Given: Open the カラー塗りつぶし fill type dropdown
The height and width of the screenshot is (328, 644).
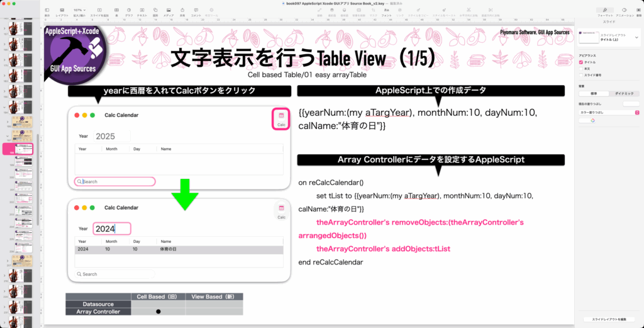Looking at the screenshot, I should (609, 112).
